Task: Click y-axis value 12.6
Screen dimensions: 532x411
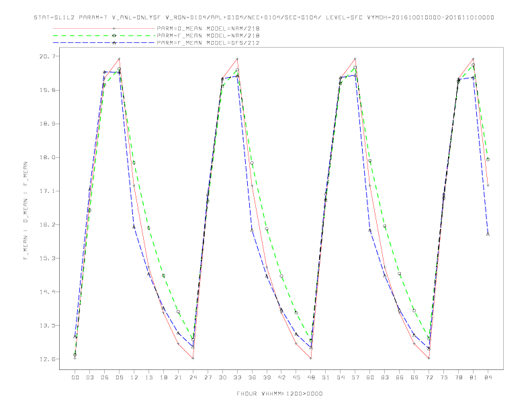Action: [x=48, y=359]
